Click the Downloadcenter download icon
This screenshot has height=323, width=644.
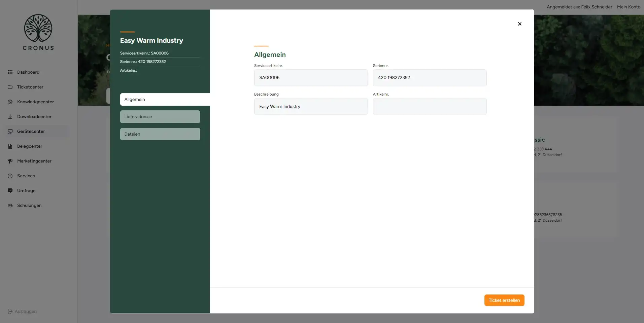[10, 116]
